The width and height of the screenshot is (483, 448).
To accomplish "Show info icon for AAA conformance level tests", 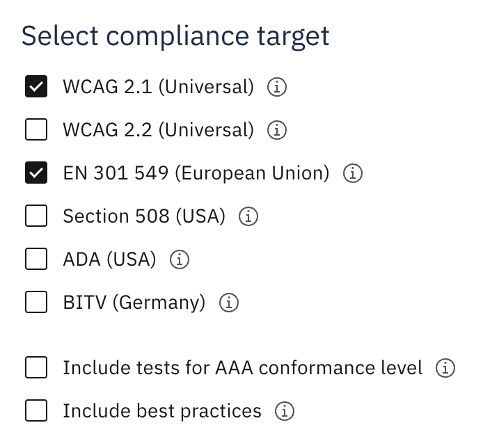I will tap(445, 367).
